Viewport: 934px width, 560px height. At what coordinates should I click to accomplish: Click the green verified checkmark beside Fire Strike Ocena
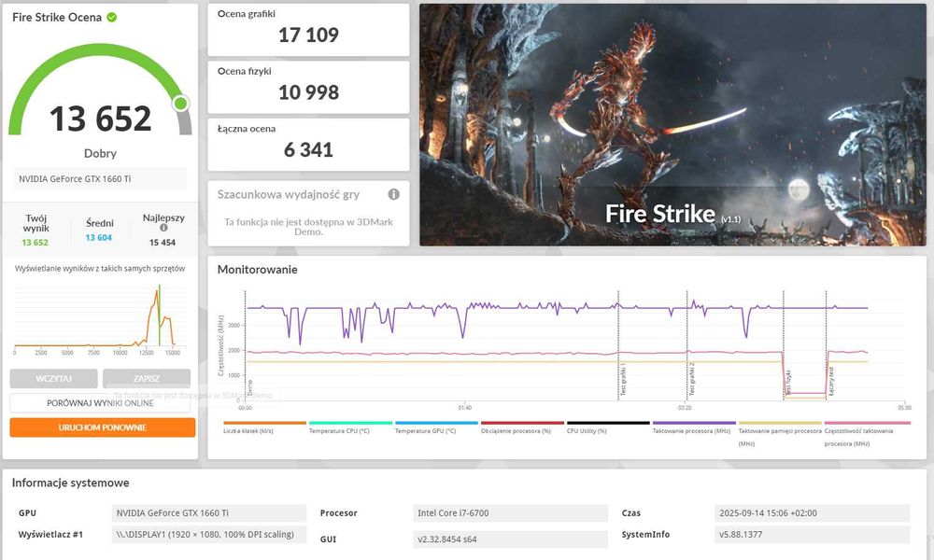[x=112, y=17]
